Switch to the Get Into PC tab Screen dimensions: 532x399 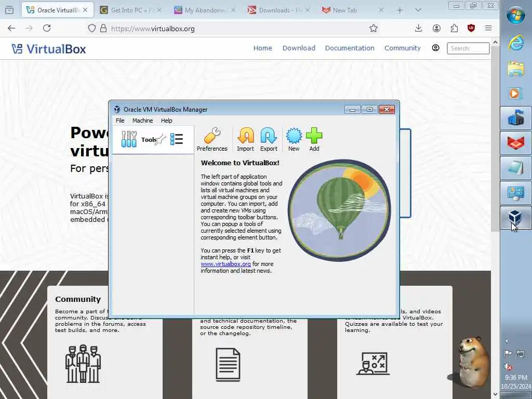click(x=130, y=10)
